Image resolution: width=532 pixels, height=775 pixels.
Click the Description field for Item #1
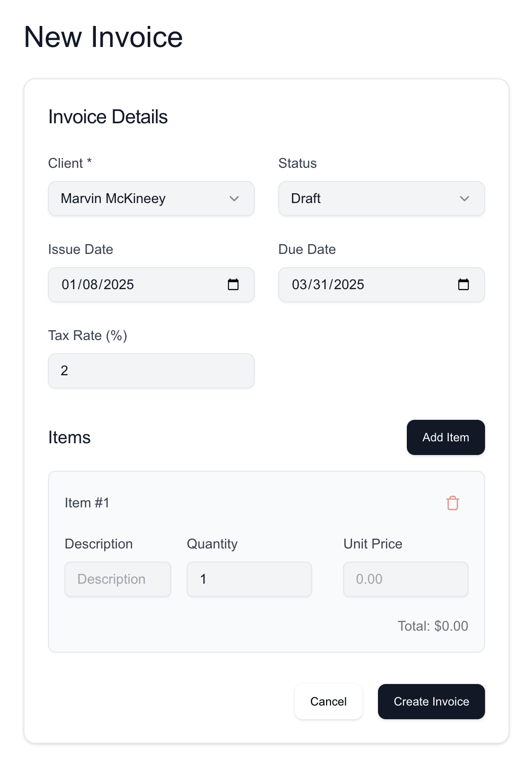tap(117, 579)
